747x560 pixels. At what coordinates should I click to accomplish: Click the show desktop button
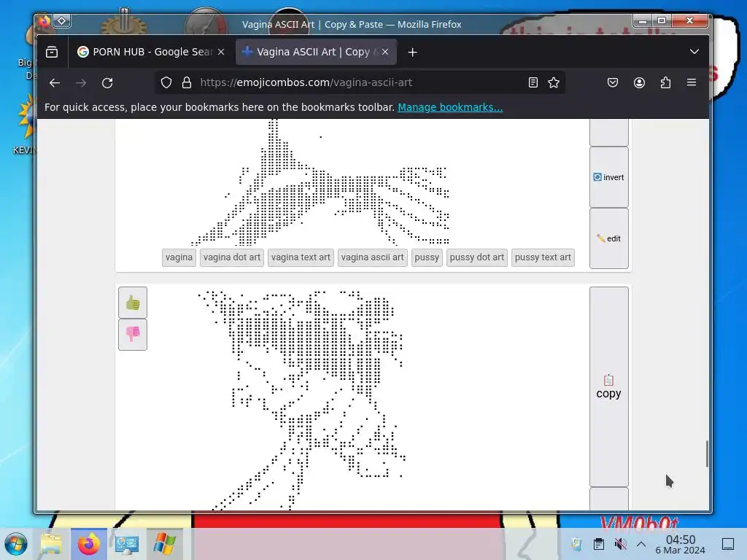[728, 544]
